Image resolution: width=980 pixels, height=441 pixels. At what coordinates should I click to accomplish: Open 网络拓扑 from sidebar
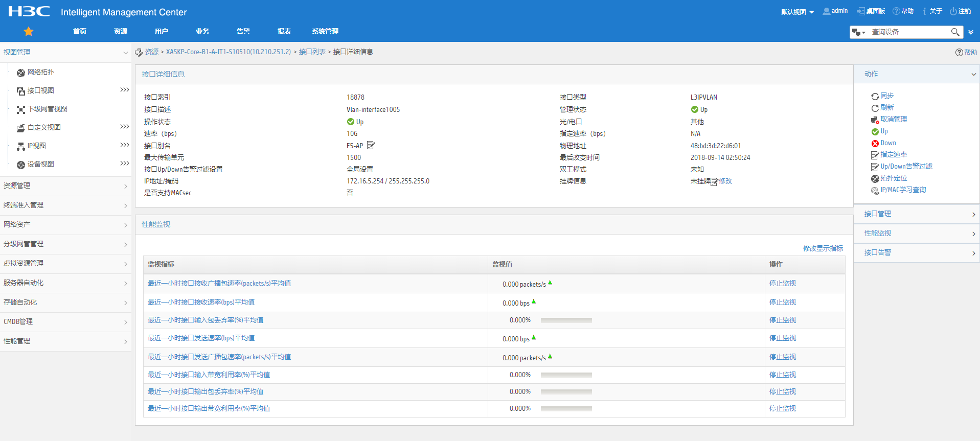pos(40,73)
